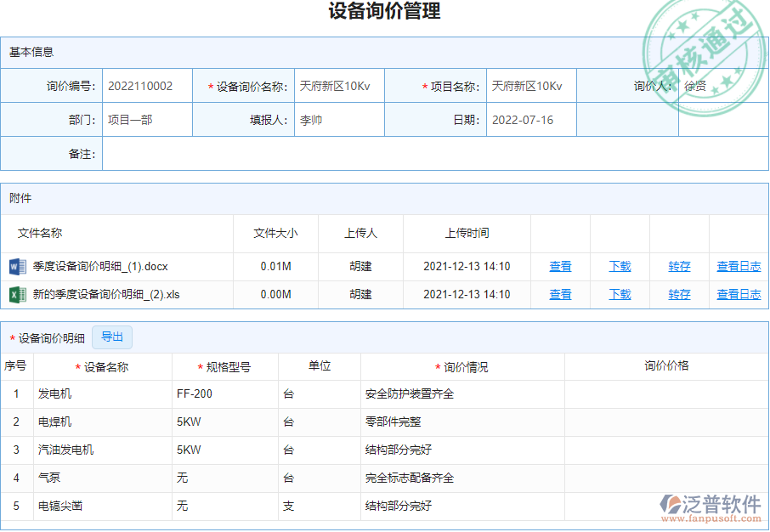Click the 日期 field showing 2022-07-16
The image size is (770, 532).
coord(529,120)
